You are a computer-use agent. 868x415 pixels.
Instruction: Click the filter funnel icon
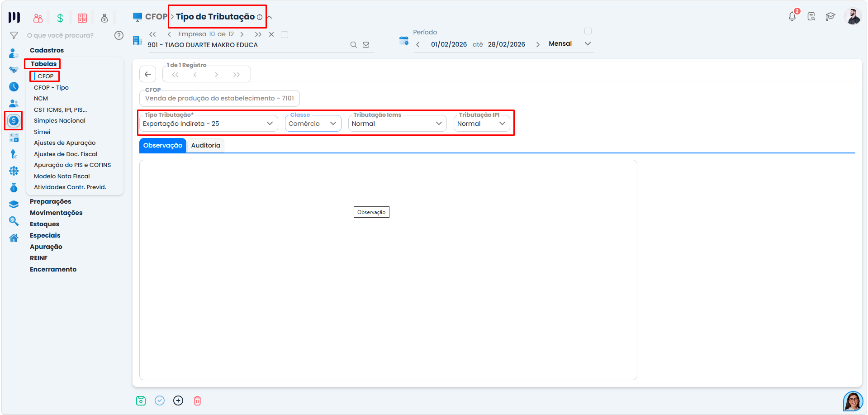[14, 35]
